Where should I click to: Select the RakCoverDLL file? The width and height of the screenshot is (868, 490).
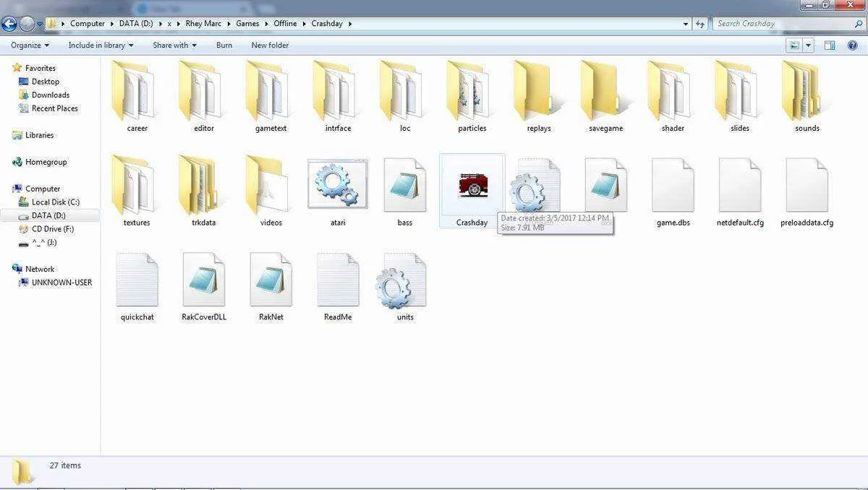tap(204, 285)
